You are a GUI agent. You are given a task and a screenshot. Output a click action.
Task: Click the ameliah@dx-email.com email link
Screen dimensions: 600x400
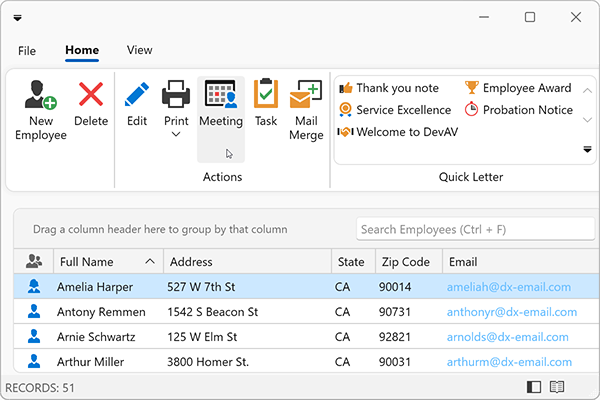509,287
